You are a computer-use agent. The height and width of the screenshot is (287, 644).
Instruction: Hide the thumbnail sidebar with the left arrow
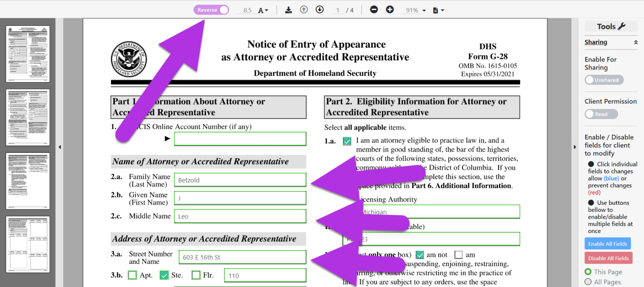[60, 147]
